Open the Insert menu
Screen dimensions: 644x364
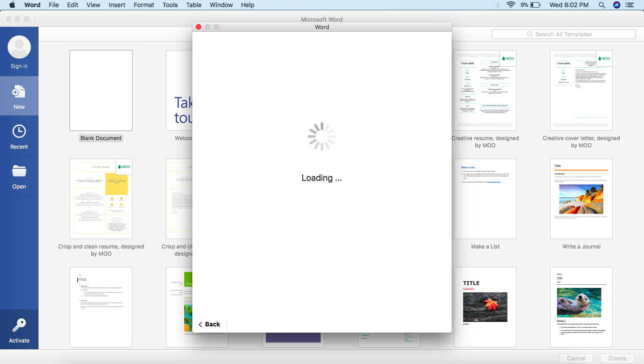[x=117, y=5]
